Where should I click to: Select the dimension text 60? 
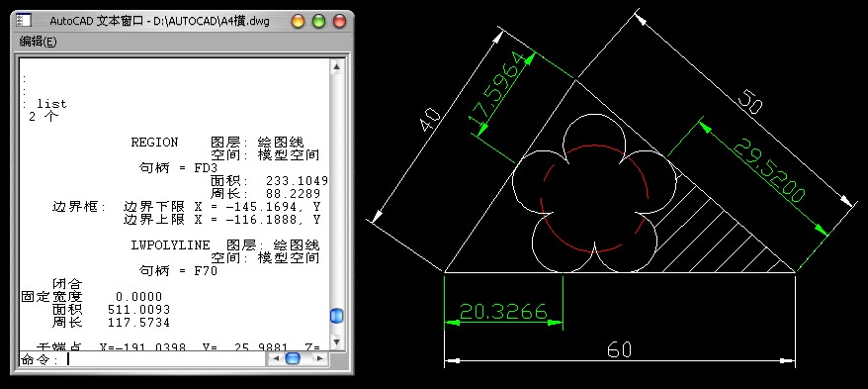(x=619, y=350)
